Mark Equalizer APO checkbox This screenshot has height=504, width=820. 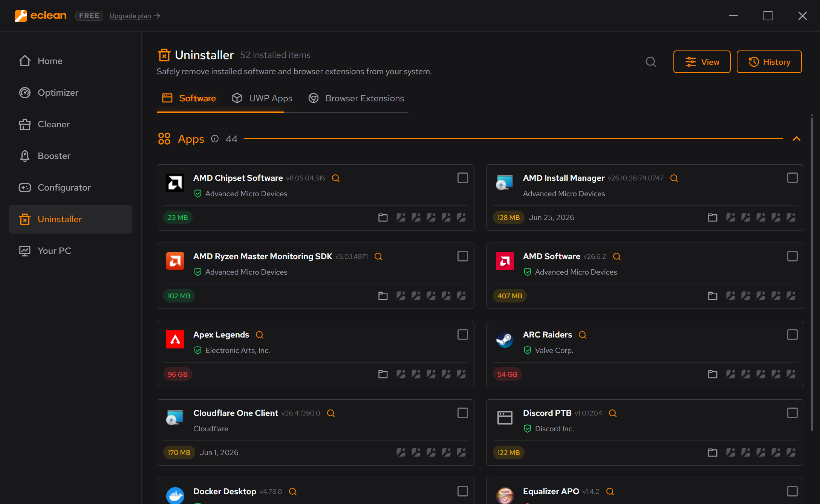(x=792, y=491)
